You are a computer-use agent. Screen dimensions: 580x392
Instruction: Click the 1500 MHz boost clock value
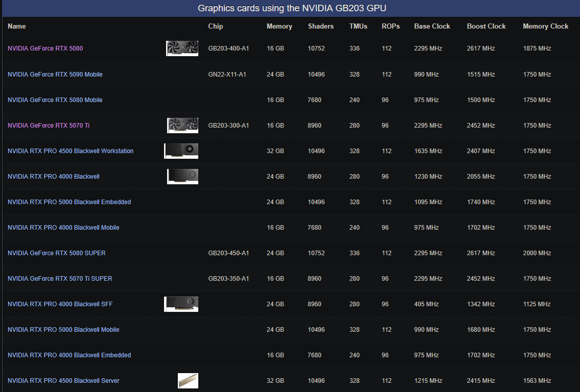click(481, 100)
